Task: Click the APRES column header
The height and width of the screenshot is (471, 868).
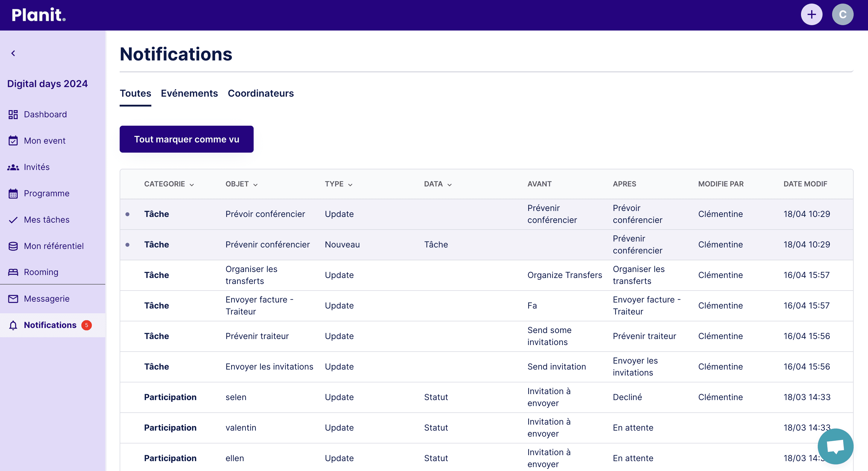Action: (625, 184)
